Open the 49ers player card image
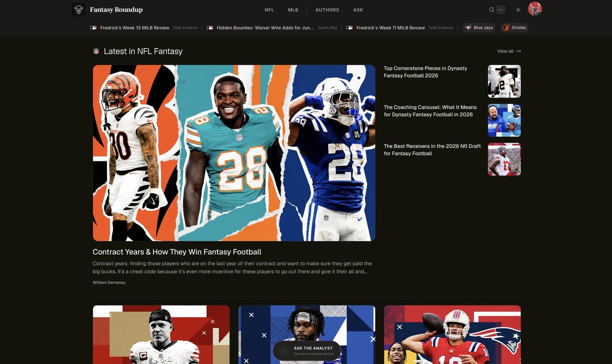612x364 pixels. [161, 335]
